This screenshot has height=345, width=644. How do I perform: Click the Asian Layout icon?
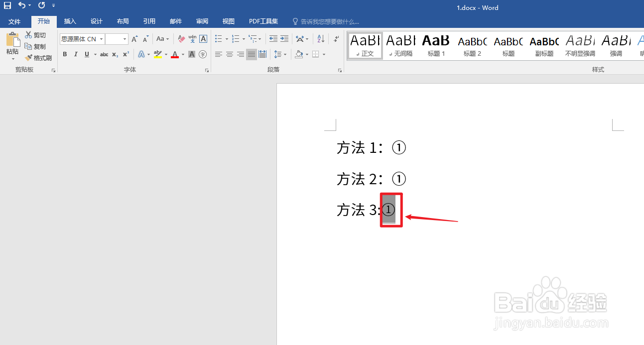pos(299,39)
